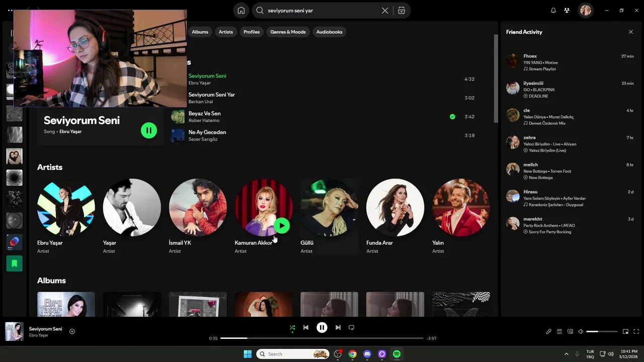This screenshot has width=644, height=362.
Task: Open the Güllü artist card
Action: (330, 216)
